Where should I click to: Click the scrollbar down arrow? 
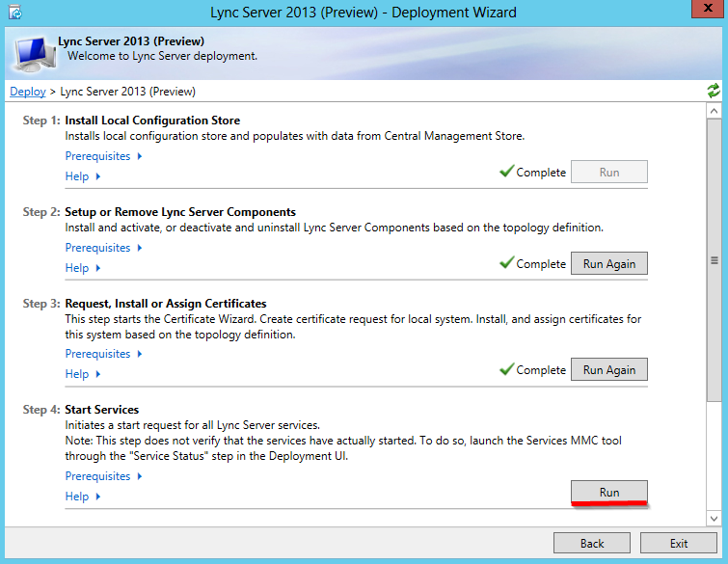pyautogui.click(x=714, y=518)
